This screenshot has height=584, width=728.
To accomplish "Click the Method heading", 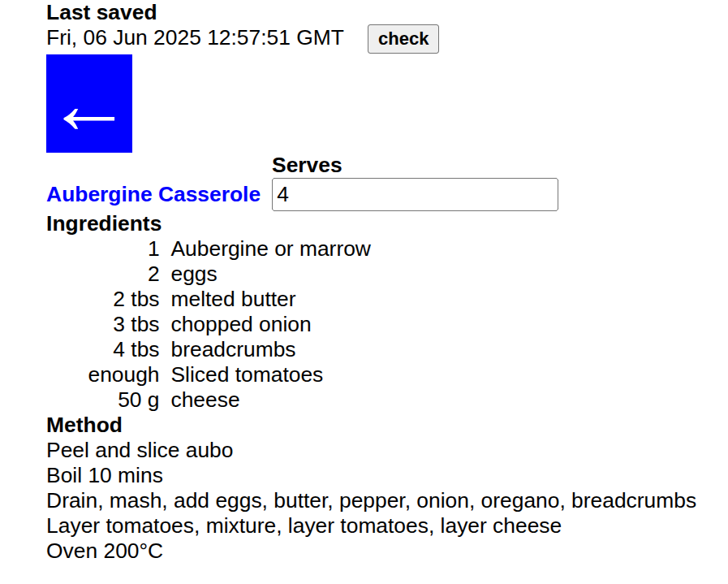I will pyautogui.click(x=84, y=425).
